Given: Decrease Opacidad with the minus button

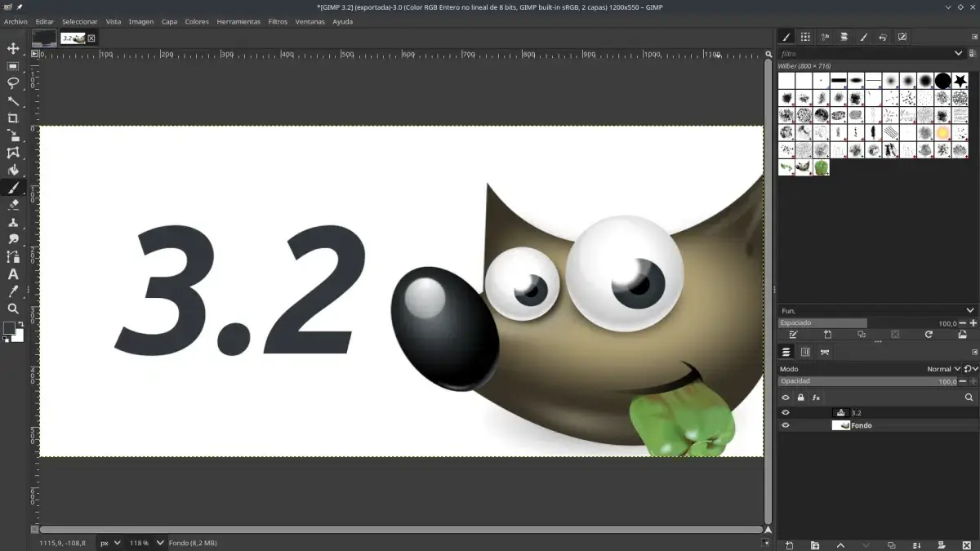Looking at the screenshot, I should pos(963,381).
